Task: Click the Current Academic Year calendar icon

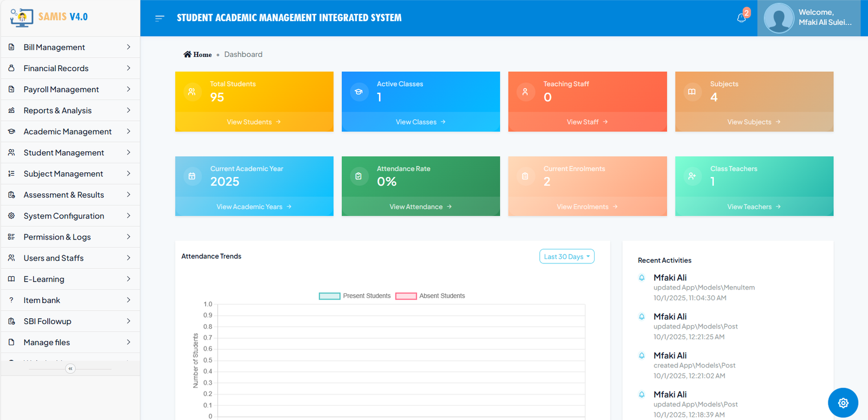Action: [x=192, y=176]
